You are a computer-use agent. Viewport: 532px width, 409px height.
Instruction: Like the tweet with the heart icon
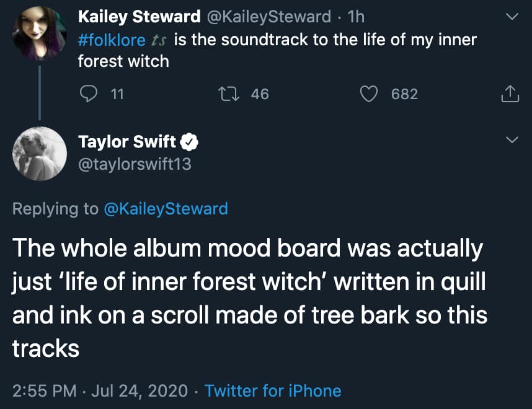[x=370, y=94]
